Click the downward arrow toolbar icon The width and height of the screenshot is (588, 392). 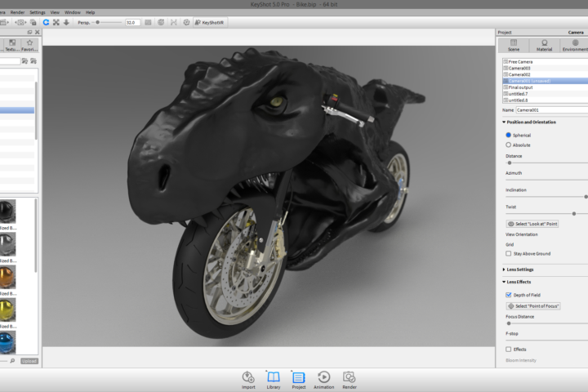(66, 23)
